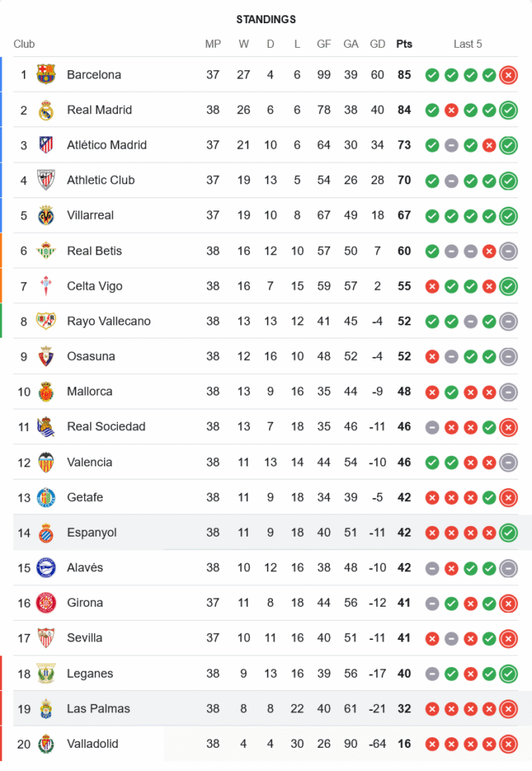Viewport: 532px width, 771px height.
Task: Click Real Betis's latest match draw icon
Action: 508,251
